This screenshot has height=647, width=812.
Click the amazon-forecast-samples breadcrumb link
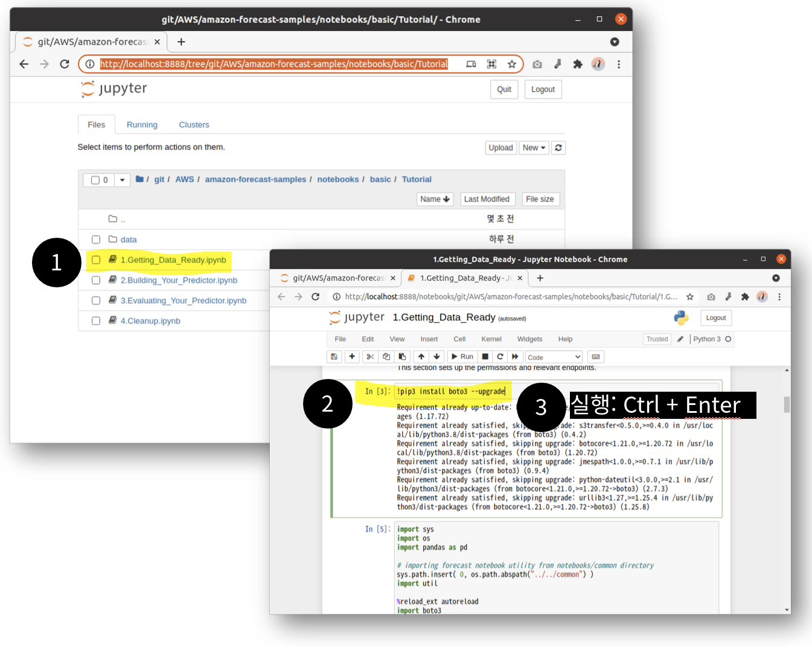pos(255,179)
